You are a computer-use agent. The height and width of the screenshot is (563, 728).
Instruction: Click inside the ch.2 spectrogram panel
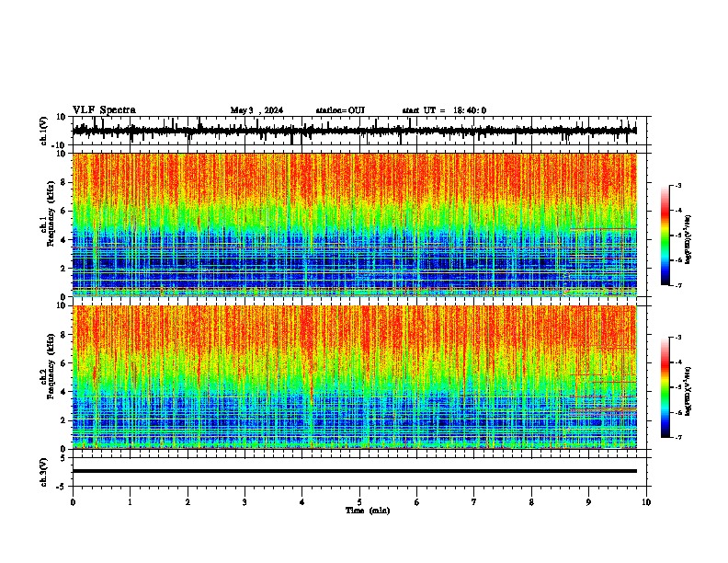(x=355, y=377)
